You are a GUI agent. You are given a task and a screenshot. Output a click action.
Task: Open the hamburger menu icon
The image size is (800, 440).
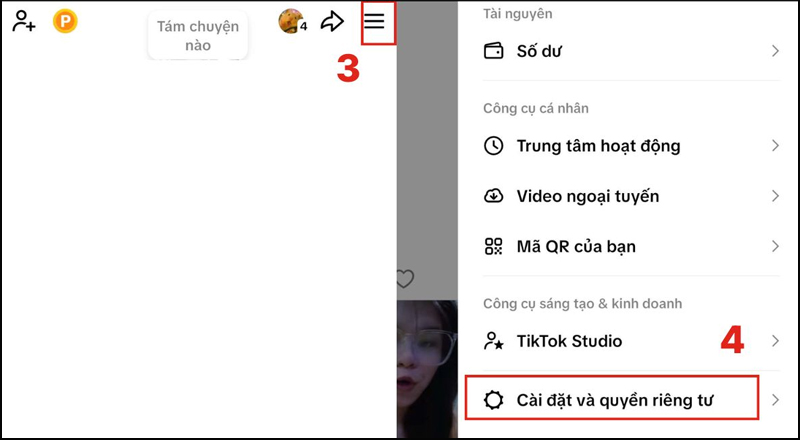click(x=374, y=21)
